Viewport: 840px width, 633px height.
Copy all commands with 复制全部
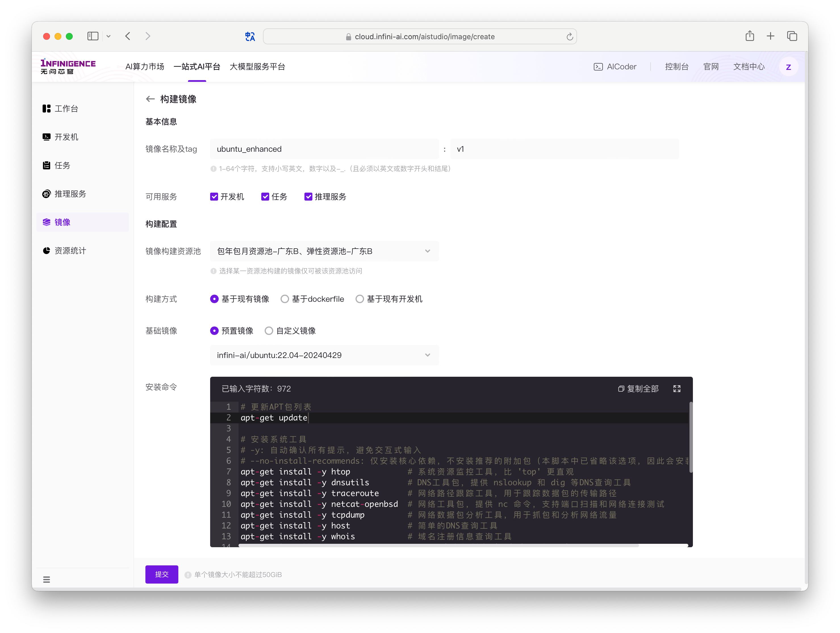click(x=638, y=389)
